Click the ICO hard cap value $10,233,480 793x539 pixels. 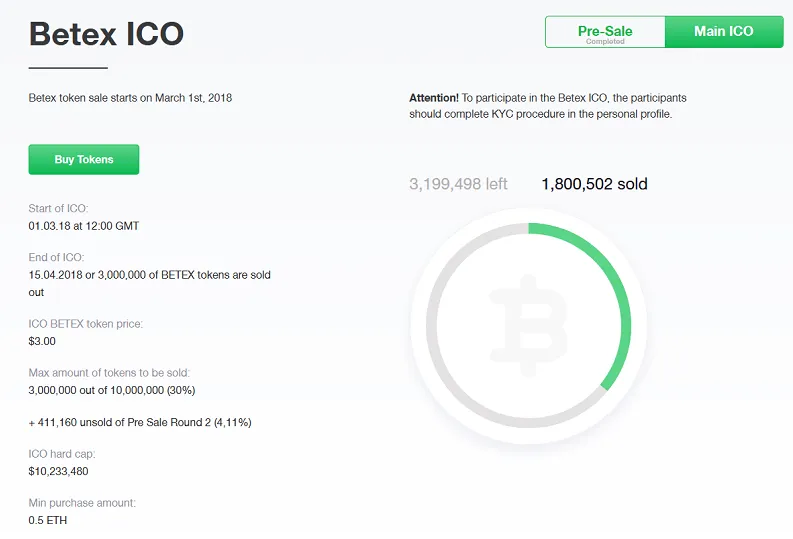click(58, 471)
